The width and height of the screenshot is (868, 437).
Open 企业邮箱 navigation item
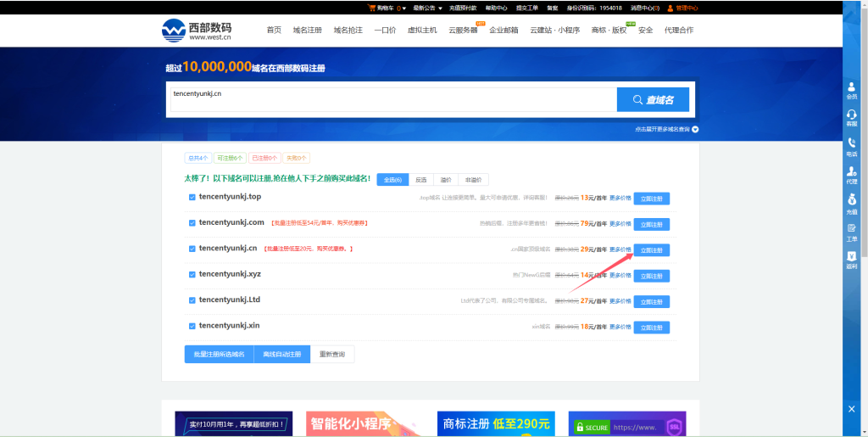tap(504, 31)
